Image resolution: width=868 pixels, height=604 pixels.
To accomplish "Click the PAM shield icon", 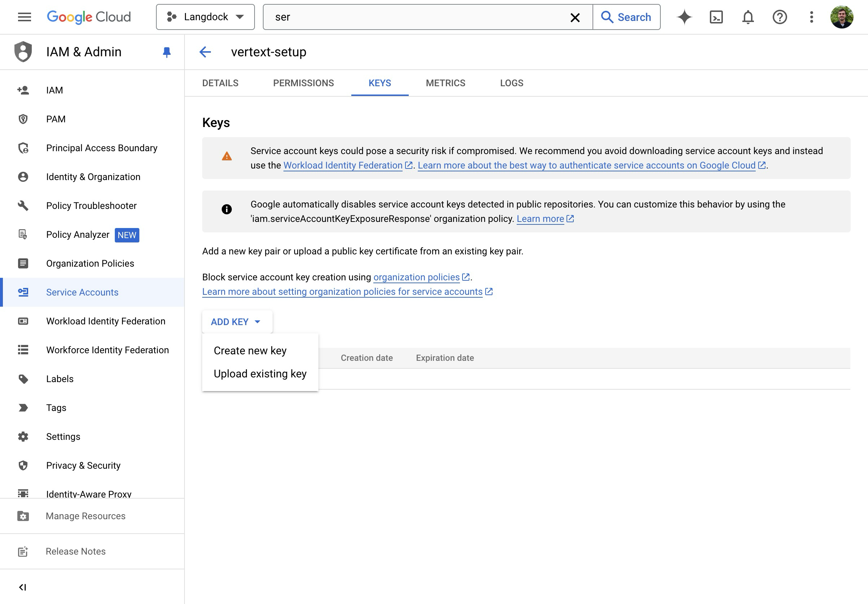I will 23,119.
